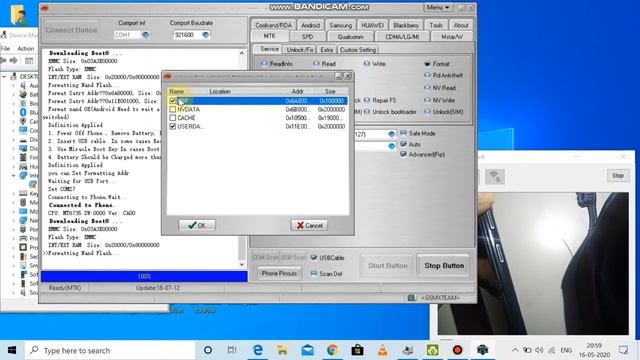Toggle the Safe Mode checkbox

tap(403, 133)
